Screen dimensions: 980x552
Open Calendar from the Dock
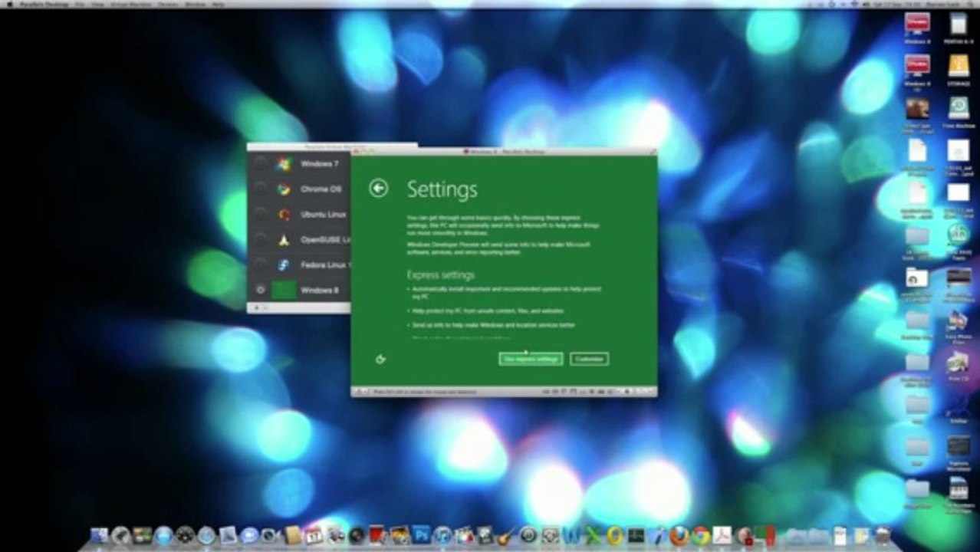[x=314, y=536]
